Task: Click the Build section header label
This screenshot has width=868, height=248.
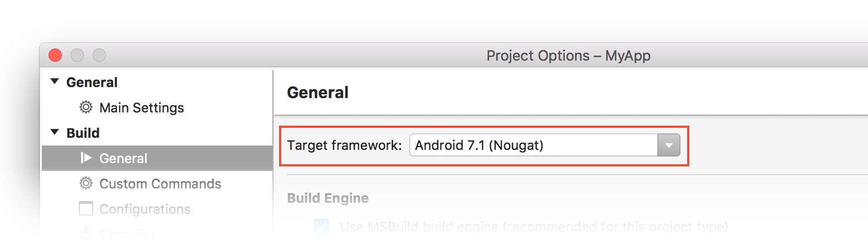Action: (x=83, y=133)
